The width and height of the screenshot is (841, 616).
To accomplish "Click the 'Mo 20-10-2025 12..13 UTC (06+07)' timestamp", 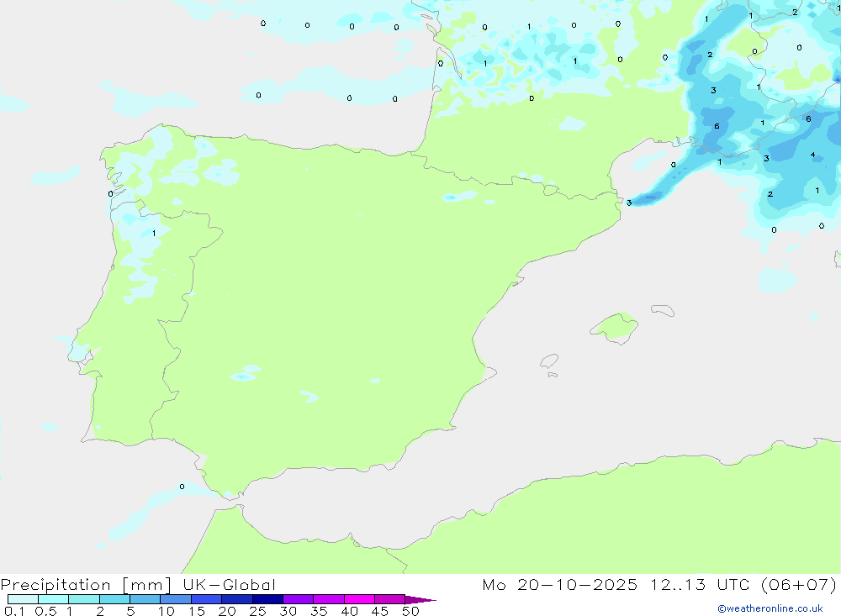I will pyautogui.click(x=659, y=585).
